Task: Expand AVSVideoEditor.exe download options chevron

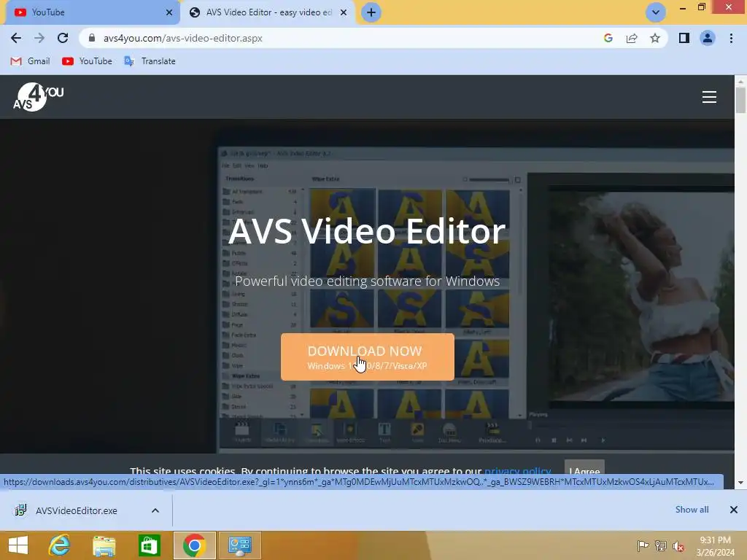Action: pyautogui.click(x=155, y=510)
